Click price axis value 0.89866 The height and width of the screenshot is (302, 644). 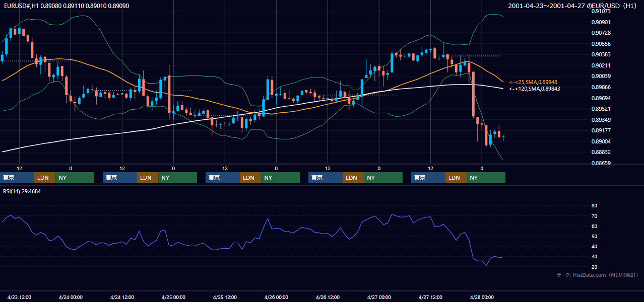pos(601,87)
